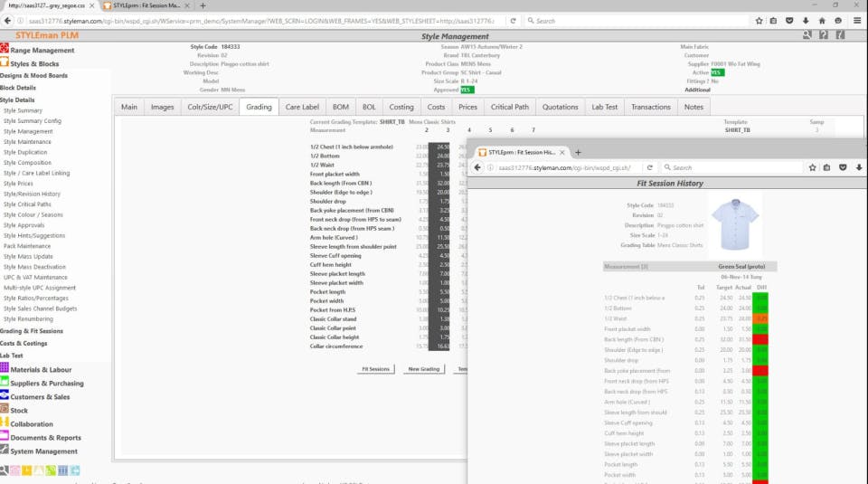
Task: Open Style/Revision History link
Action: coord(33,194)
